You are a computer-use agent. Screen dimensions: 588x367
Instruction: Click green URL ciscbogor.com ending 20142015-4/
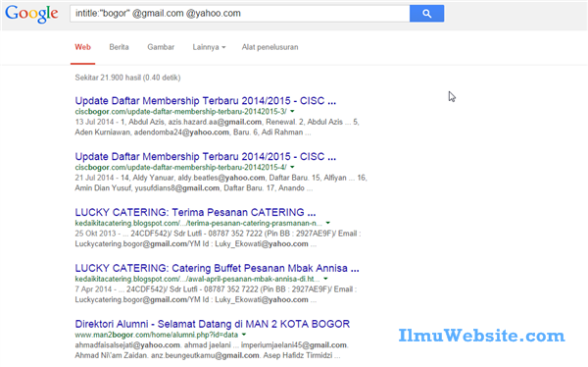point(180,167)
